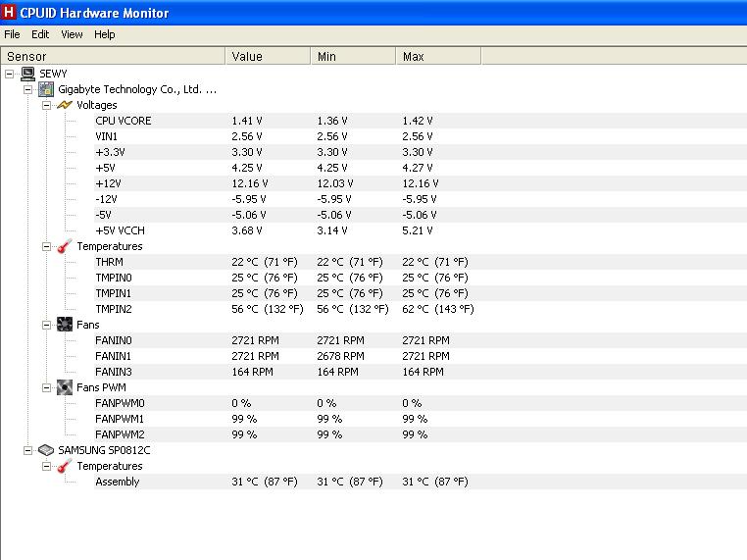Viewport: 747px width, 560px height.
Task: Click the Gigabyte Temperatures thermometer icon
Action: click(65, 246)
